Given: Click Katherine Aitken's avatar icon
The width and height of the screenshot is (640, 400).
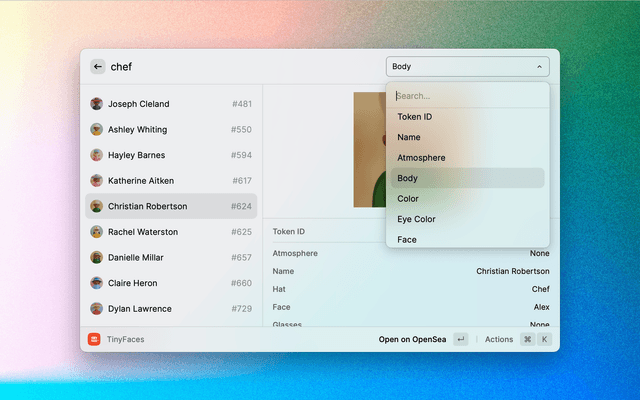Looking at the screenshot, I should tap(97, 181).
